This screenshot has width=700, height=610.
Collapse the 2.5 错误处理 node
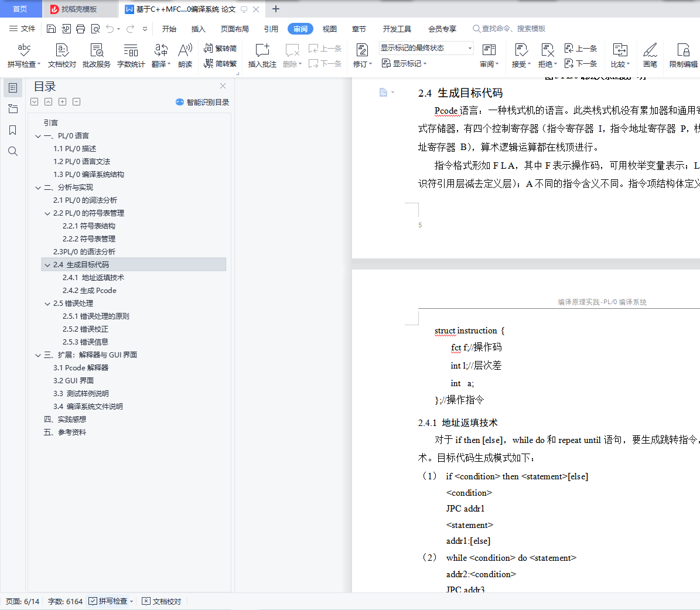(x=47, y=304)
